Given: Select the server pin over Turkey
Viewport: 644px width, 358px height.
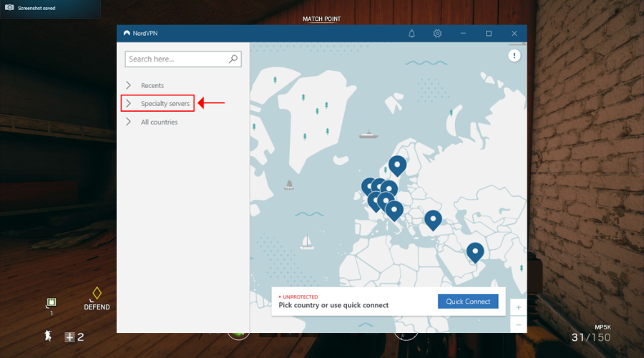Looking at the screenshot, I should (x=432, y=219).
